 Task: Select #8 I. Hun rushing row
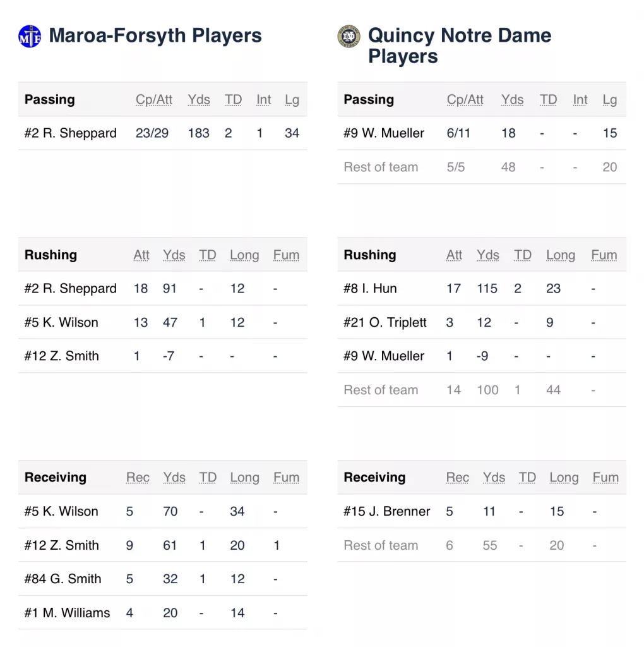click(482, 288)
